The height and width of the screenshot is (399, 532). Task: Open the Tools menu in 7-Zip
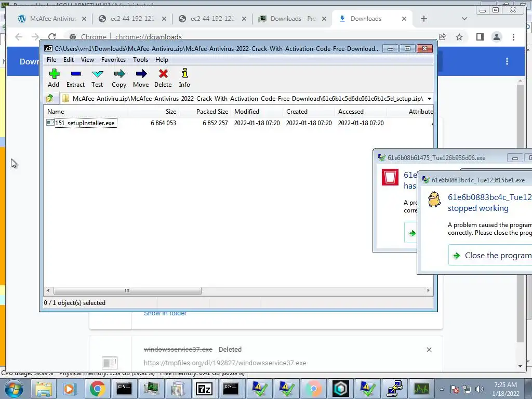(140, 60)
